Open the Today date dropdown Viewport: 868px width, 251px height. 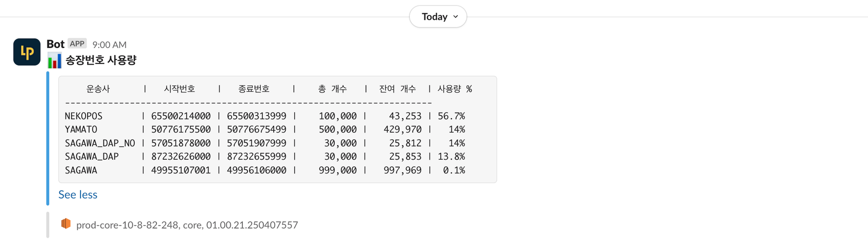pos(438,17)
